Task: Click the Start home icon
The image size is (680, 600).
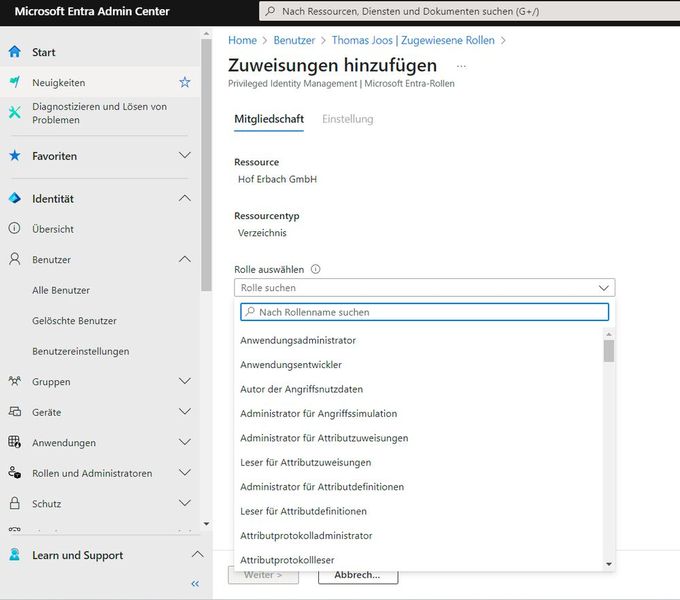Action: pos(14,52)
